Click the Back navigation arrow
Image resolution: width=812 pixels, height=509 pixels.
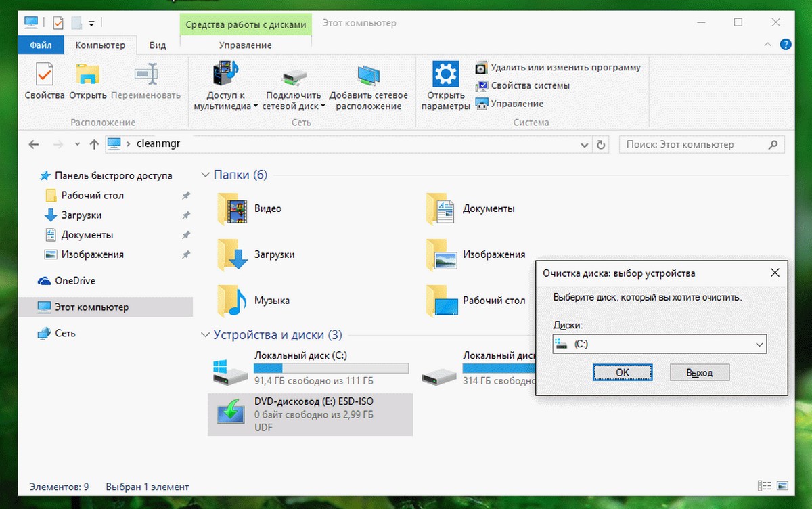35,144
